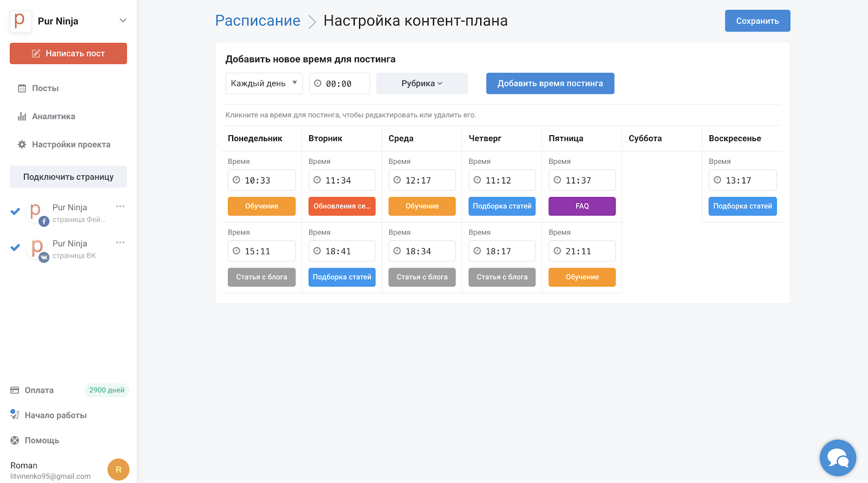868x483 pixels.
Task: Click the Начало работы rocket icon
Action: click(15, 415)
